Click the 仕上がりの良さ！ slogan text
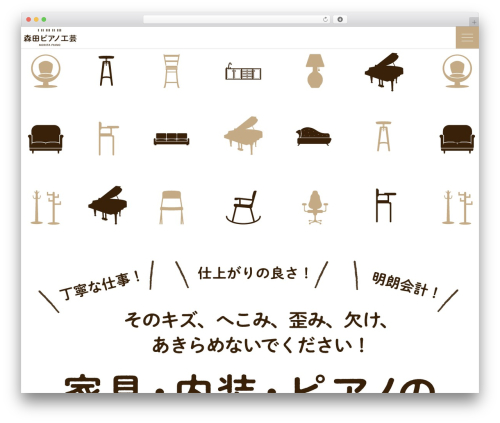This screenshot has width=500, height=423. [x=253, y=273]
